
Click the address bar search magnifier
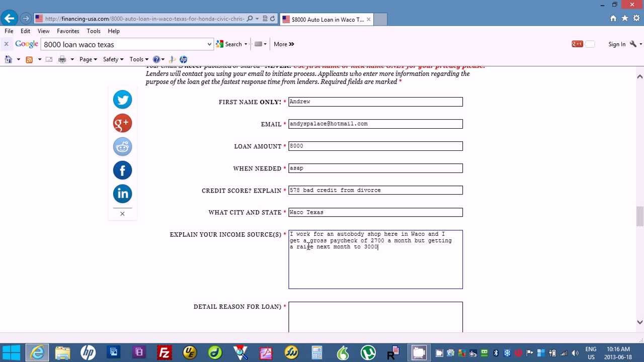coord(250,19)
